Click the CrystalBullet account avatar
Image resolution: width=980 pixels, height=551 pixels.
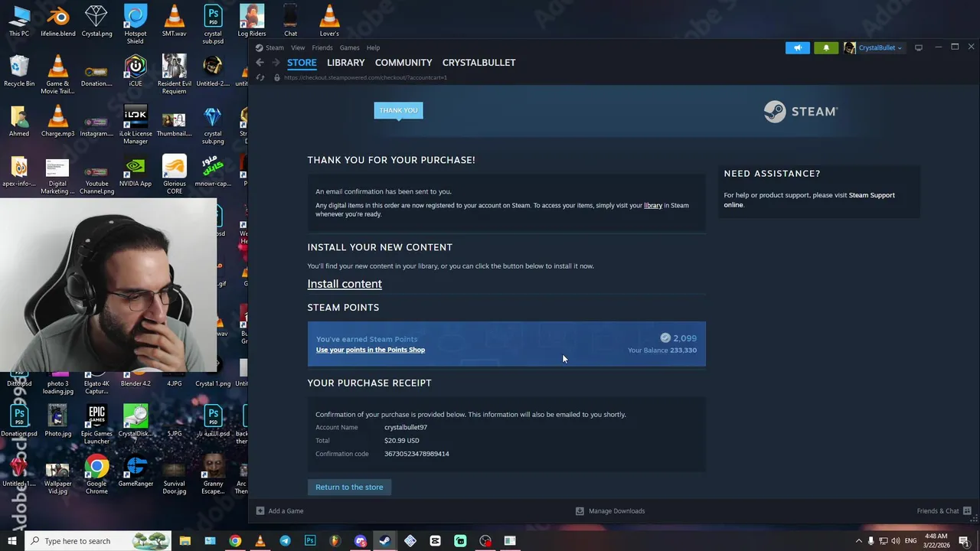(850, 47)
